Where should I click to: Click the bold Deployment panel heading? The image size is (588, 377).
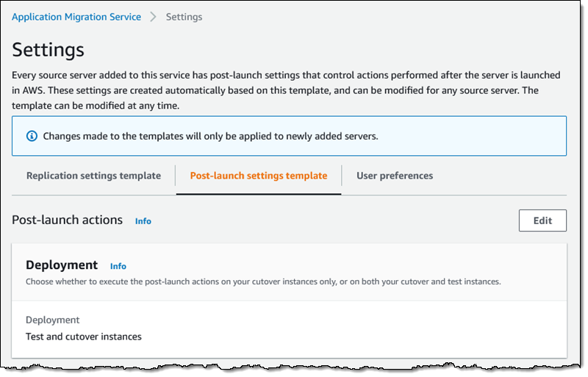tap(62, 265)
